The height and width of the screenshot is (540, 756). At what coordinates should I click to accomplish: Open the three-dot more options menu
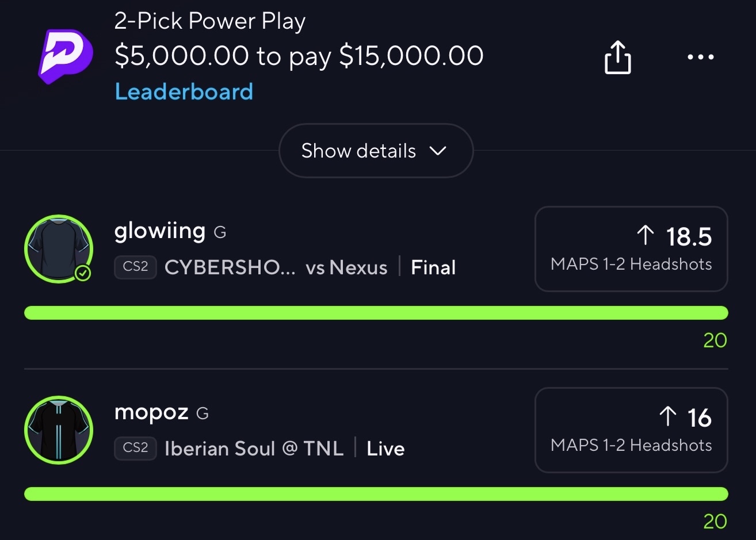(701, 57)
